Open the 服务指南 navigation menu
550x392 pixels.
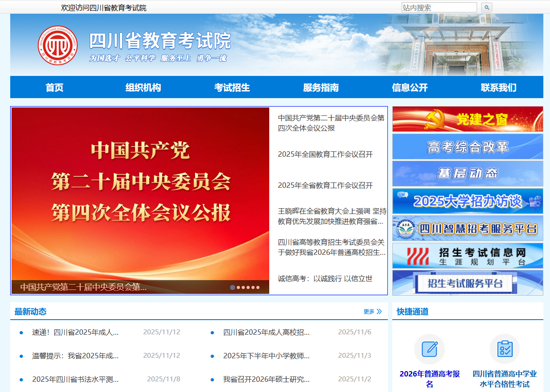pos(321,87)
